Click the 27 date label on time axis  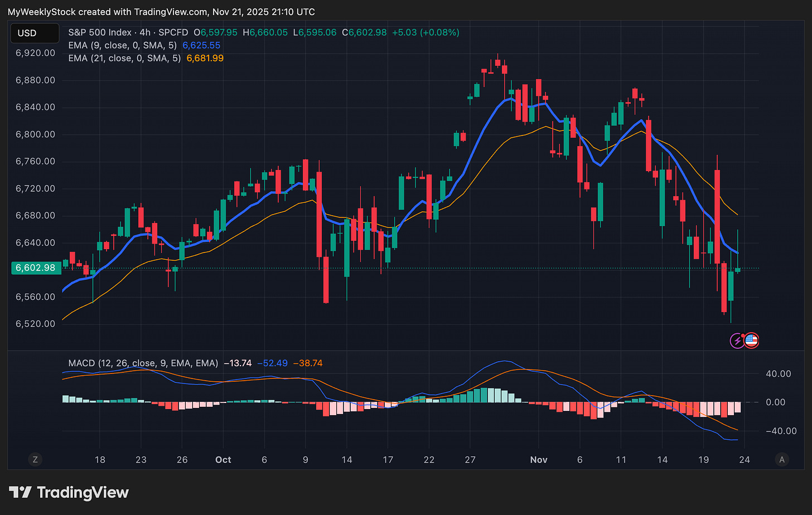click(x=470, y=460)
